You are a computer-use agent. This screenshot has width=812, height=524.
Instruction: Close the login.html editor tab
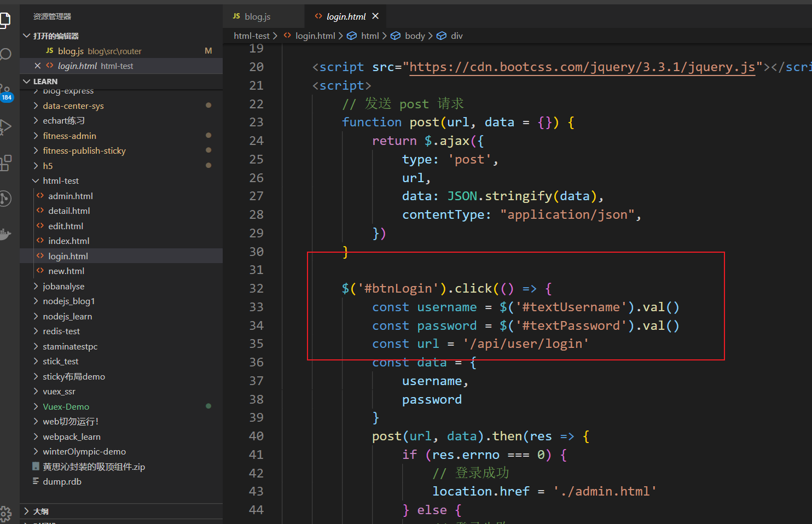coord(375,16)
